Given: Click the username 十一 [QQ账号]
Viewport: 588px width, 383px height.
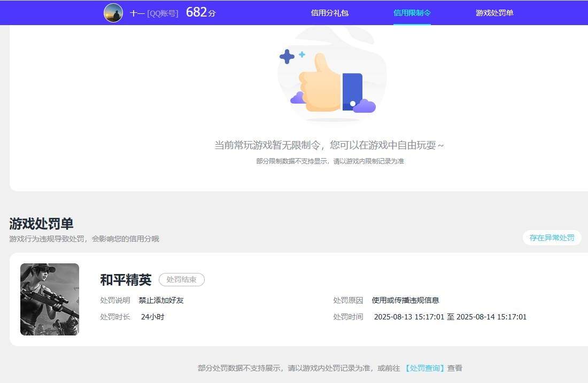Looking at the screenshot, I should [154, 13].
